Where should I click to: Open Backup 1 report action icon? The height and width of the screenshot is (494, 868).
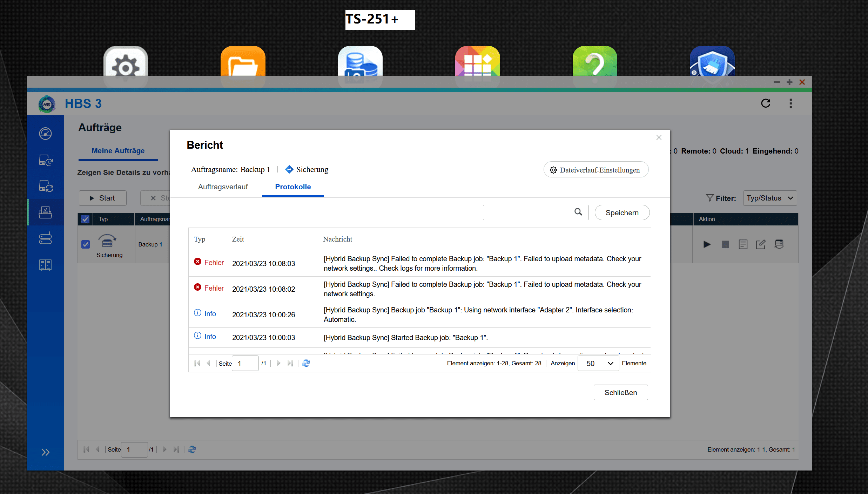(743, 244)
